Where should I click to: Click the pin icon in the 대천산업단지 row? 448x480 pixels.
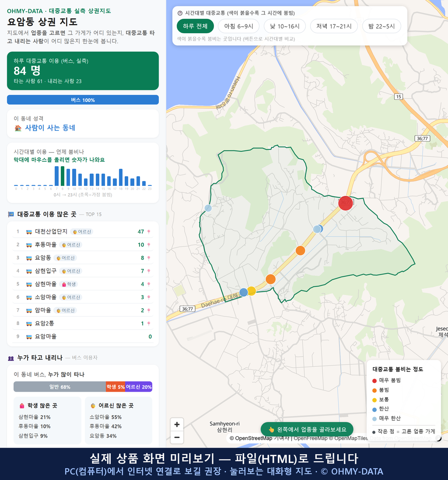[149, 232]
